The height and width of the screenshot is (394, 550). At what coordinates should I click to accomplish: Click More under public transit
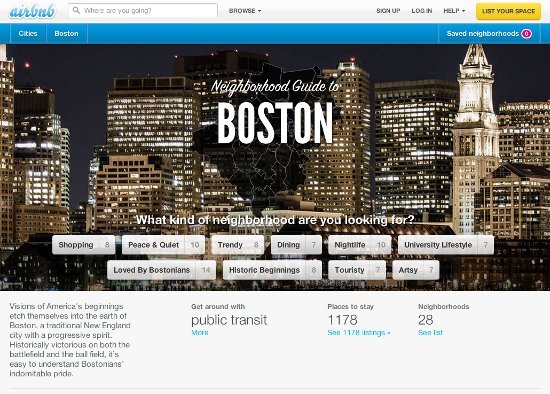coord(200,333)
